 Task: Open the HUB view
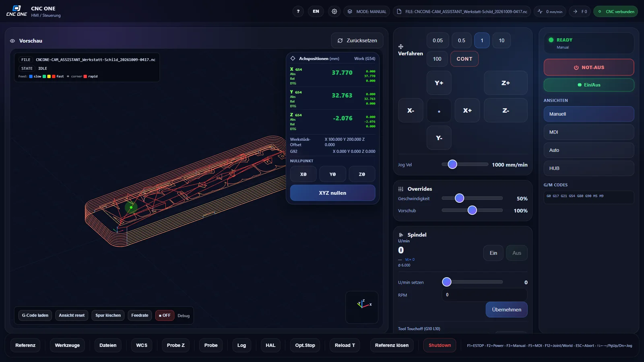pyautogui.click(x=589, y=168)
